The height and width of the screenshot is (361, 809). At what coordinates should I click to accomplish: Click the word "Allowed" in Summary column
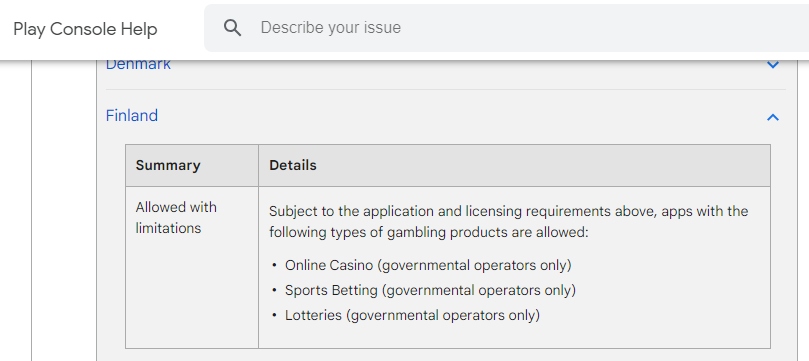[x=157, y=207]
